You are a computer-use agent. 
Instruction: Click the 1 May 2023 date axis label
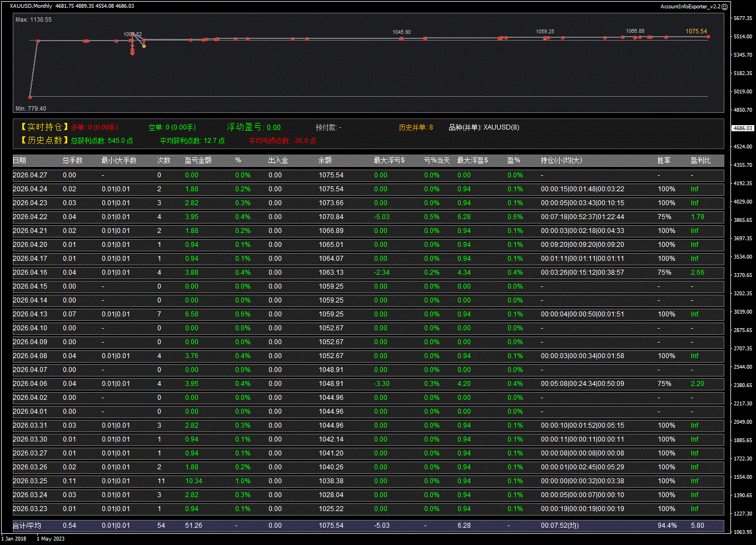(x=51, y=538)
